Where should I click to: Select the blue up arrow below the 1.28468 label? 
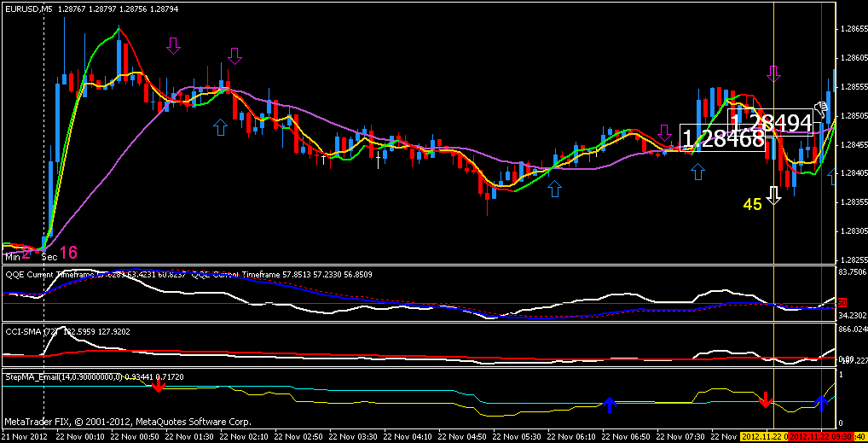click(x=698, y=172)
